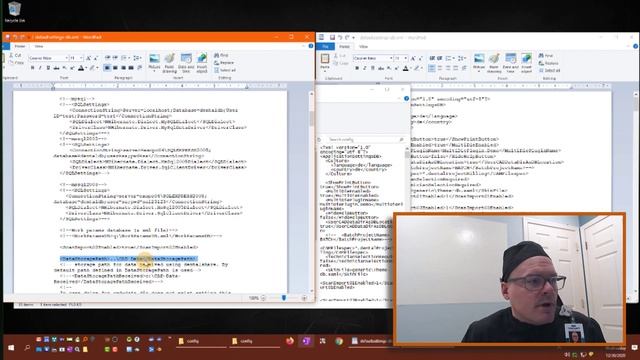This screenshot has height=360, width=640.
Task: Click zoom slider handle in left WordPad
Action: point(284,298)
